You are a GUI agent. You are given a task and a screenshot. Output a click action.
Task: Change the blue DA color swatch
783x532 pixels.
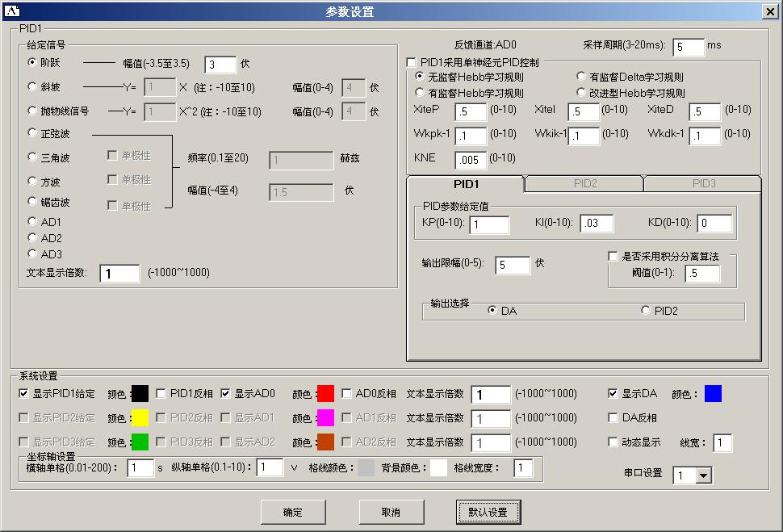coord(712,394)
